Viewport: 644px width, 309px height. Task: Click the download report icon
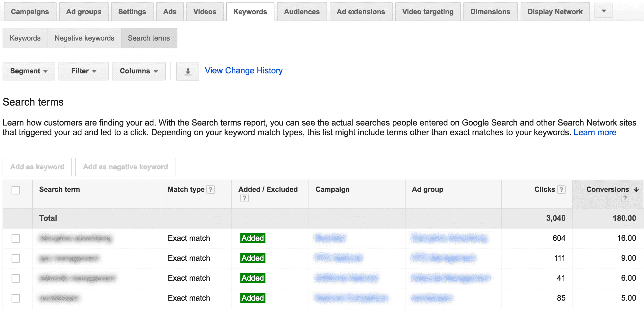point(188,71)
